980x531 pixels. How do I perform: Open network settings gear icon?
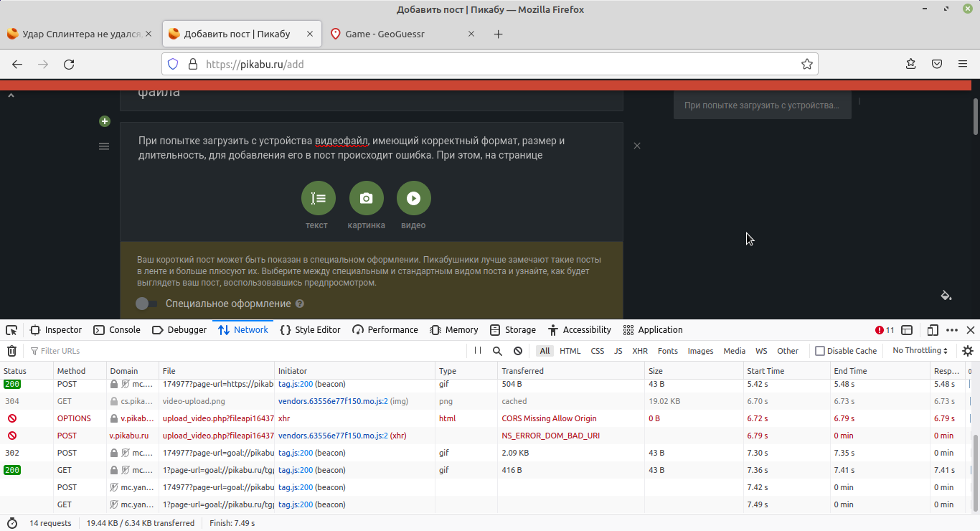pyautogui.click(x=968, y=351)
